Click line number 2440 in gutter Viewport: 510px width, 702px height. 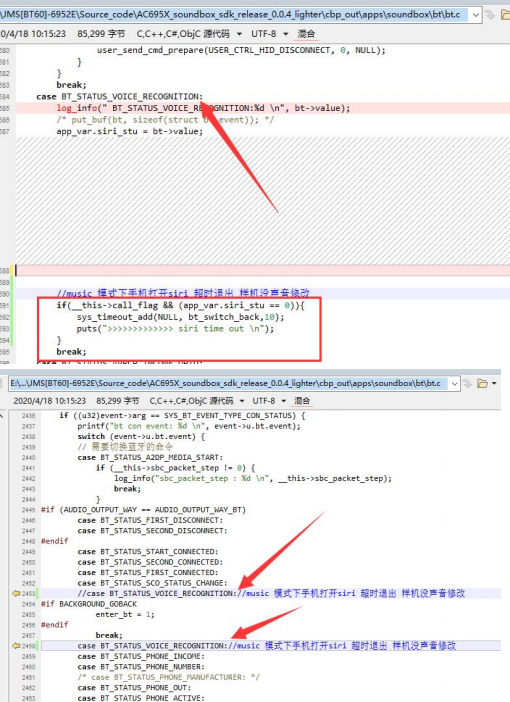28,458
